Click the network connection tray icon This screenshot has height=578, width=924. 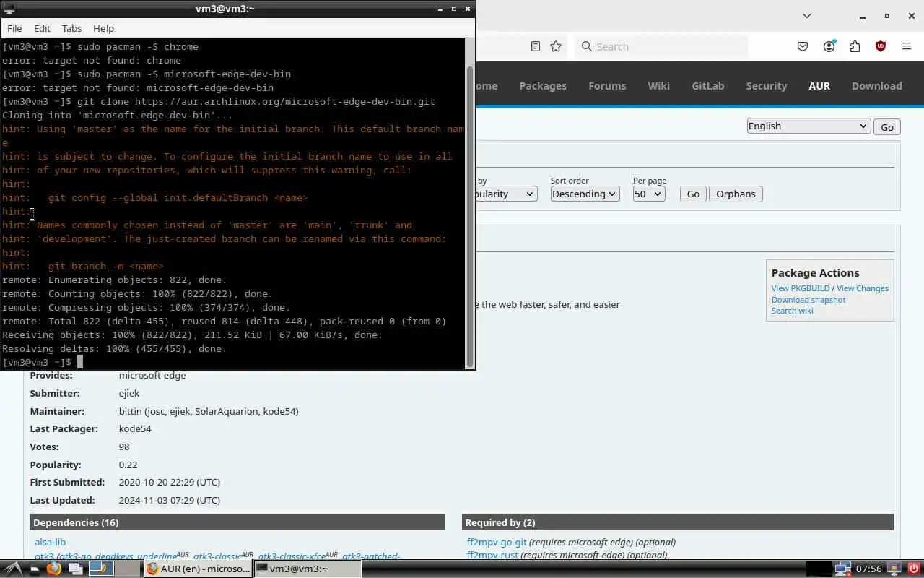pos(842,569)
